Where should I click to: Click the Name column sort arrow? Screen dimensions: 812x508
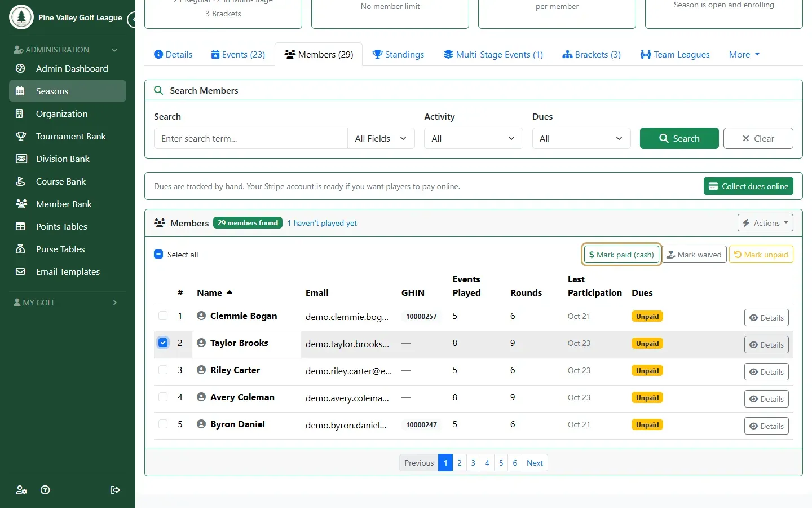pyautogui.click(x=230, y=292)
